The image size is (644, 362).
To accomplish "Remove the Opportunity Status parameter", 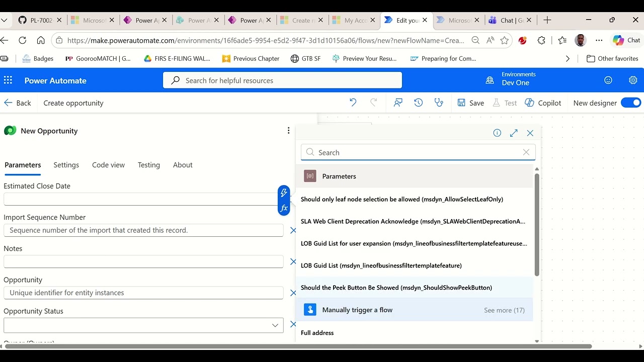I will (x=293, y=324).
